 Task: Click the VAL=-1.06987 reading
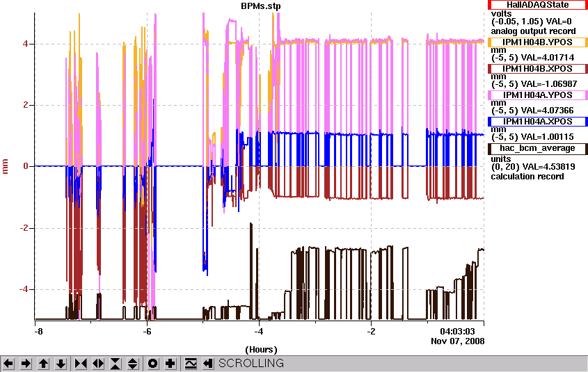coord(549,84)
